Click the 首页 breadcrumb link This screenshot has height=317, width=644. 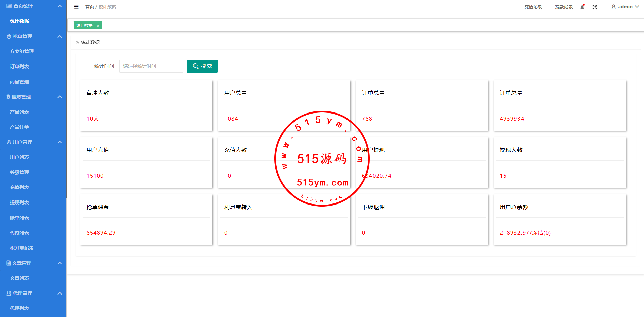pyautogui.click(x=89, y=7)
